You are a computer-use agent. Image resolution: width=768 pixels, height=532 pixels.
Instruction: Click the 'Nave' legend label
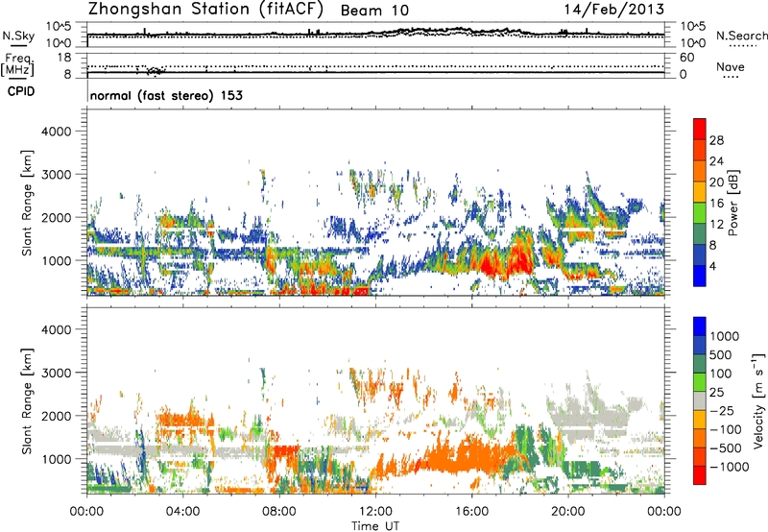coord(730,66)
